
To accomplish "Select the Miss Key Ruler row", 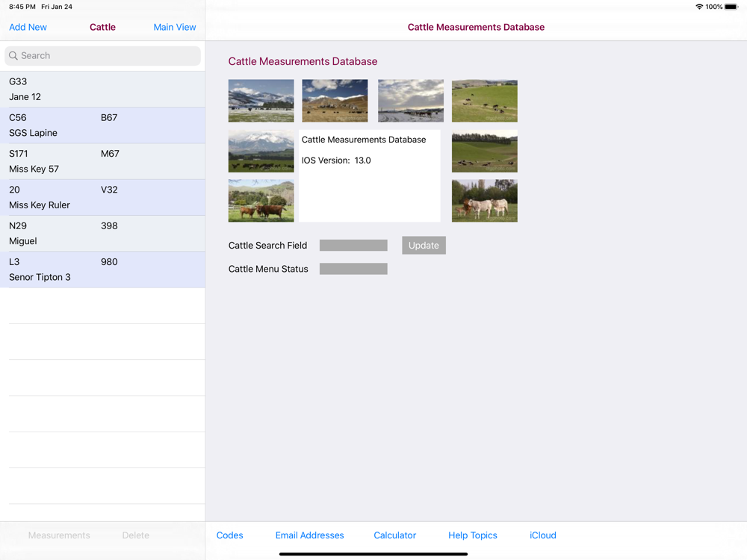I will point(102,198).
